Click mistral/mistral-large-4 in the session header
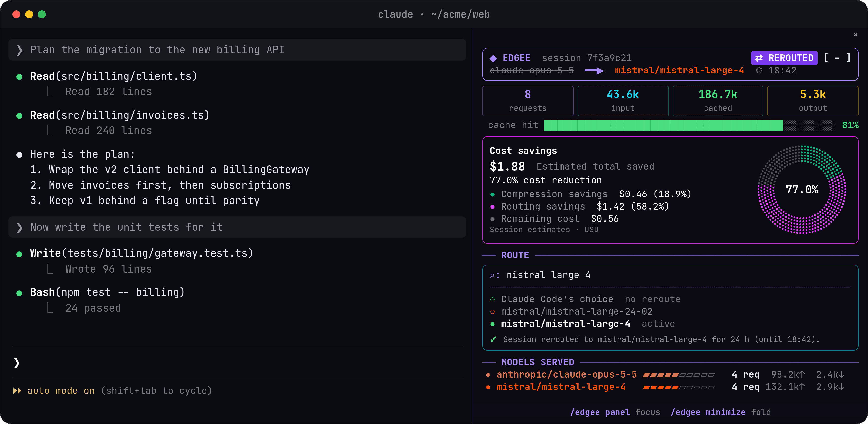 click(679, 71)
